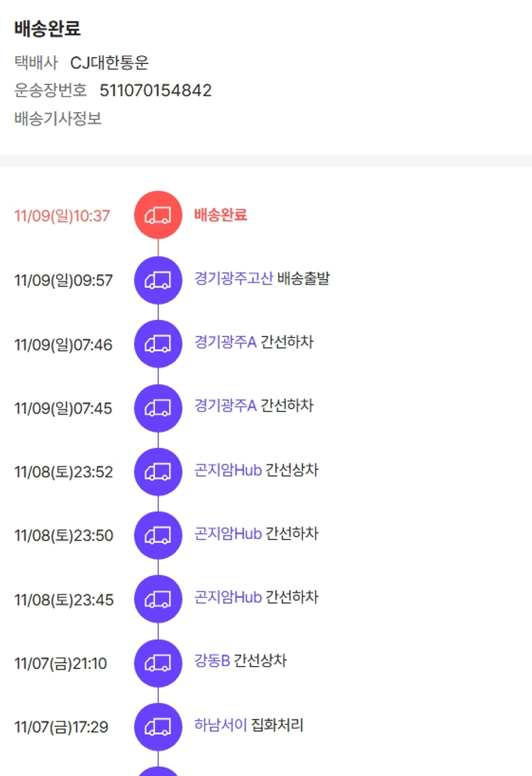The width and height of the screenshot is (532, 776).
Task: Click the truck icon for 경기광주고산 배송출발
Action: click(x=157, y=280)
